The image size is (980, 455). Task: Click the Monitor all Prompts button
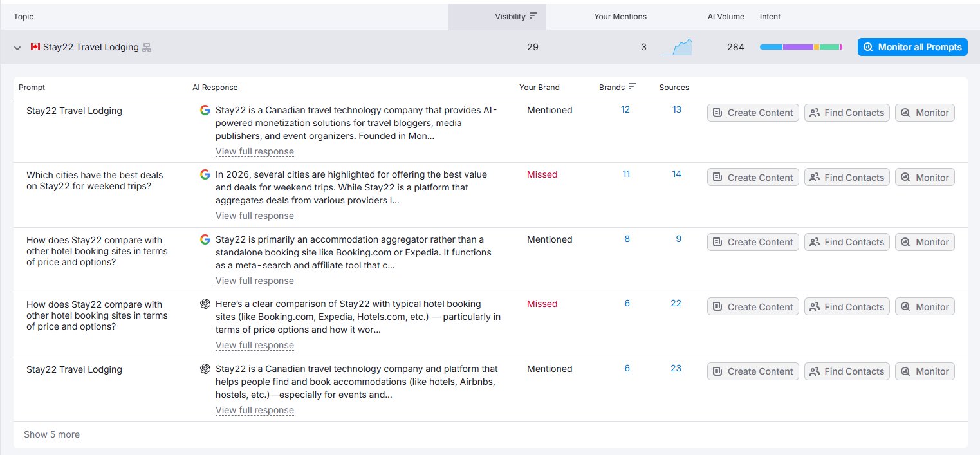[x=912, y=47]
